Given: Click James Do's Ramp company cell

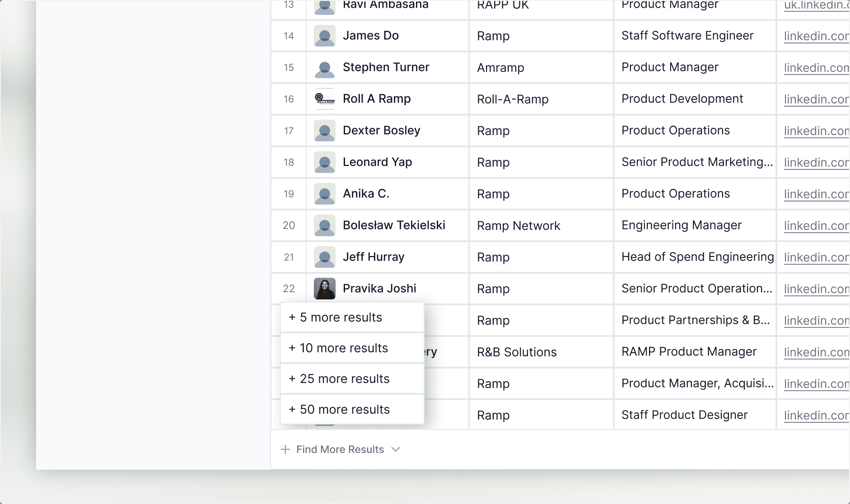Looking at the screenshot, I should pos(542,36).
